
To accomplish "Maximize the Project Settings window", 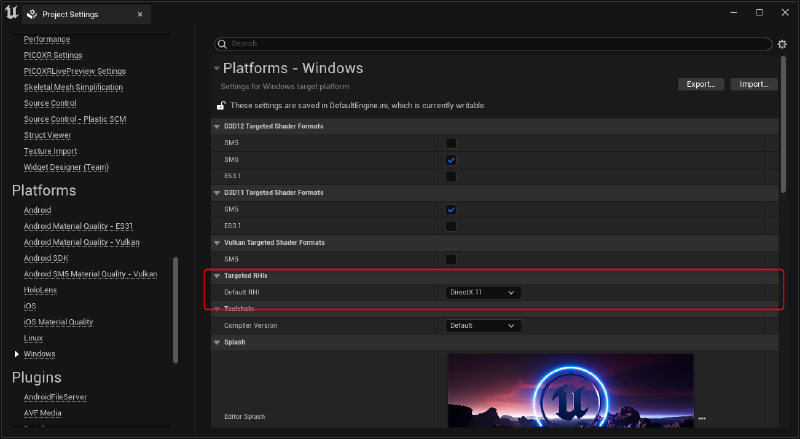I will pyautogui.click(x=759, y=12).
